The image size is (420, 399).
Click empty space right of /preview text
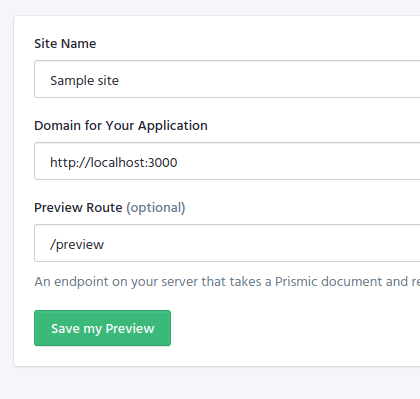click(x=260, y=243)
